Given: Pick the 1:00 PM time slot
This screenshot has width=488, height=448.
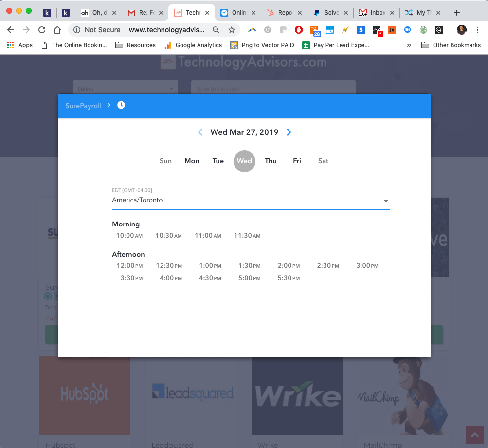Looking at the screenshot, I should click(210, 266).
